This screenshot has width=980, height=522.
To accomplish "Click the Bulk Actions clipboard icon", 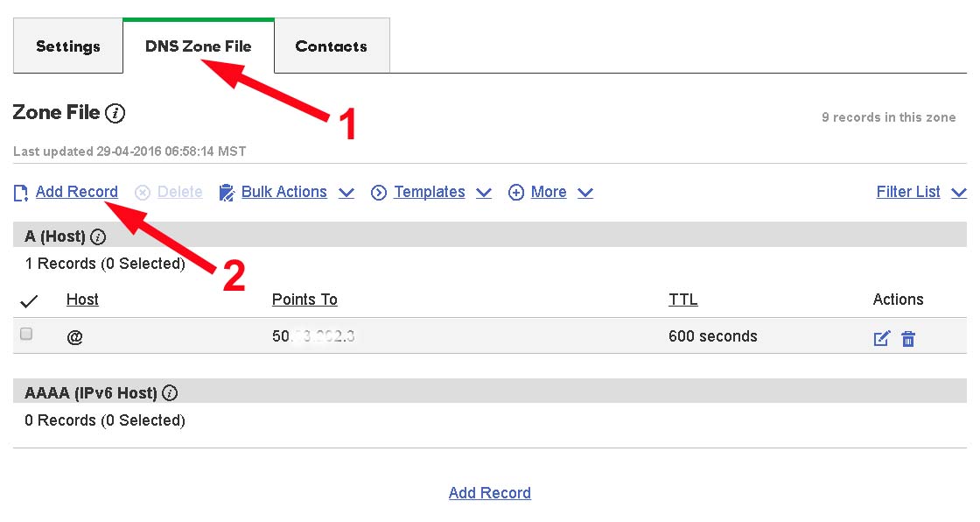I will click(227, 193).
